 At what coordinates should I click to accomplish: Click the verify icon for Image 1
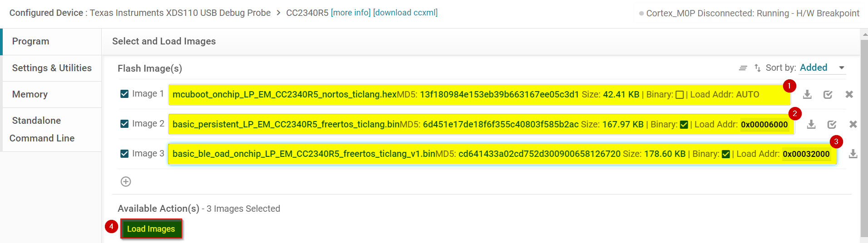828,94
